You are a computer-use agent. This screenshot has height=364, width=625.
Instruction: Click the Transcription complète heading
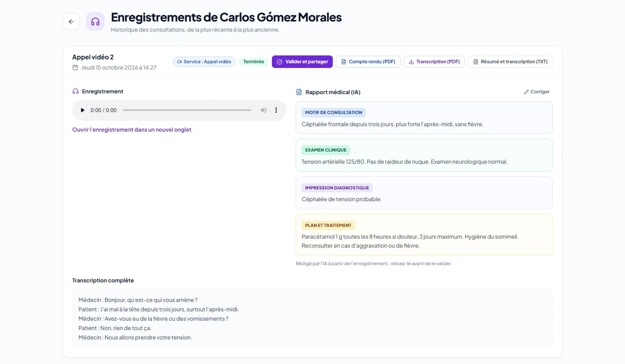[x=103, y=280]
